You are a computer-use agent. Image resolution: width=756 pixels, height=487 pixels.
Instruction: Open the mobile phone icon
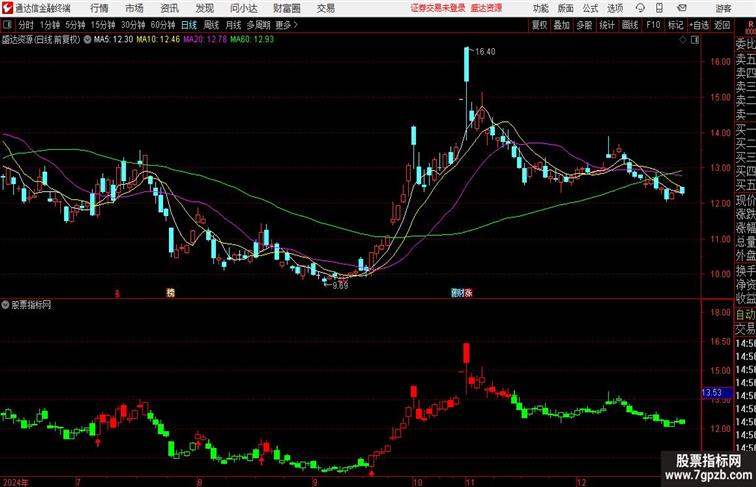click(x=660, y=8)
